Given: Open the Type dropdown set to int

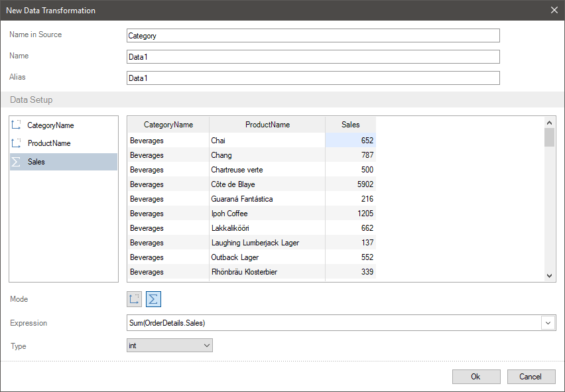Looking at the screenshot, I should click(170, 346).
